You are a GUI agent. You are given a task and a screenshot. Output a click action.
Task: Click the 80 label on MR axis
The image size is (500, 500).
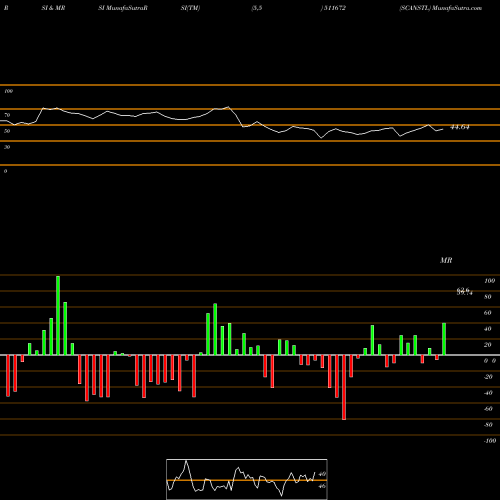(488, 297)
